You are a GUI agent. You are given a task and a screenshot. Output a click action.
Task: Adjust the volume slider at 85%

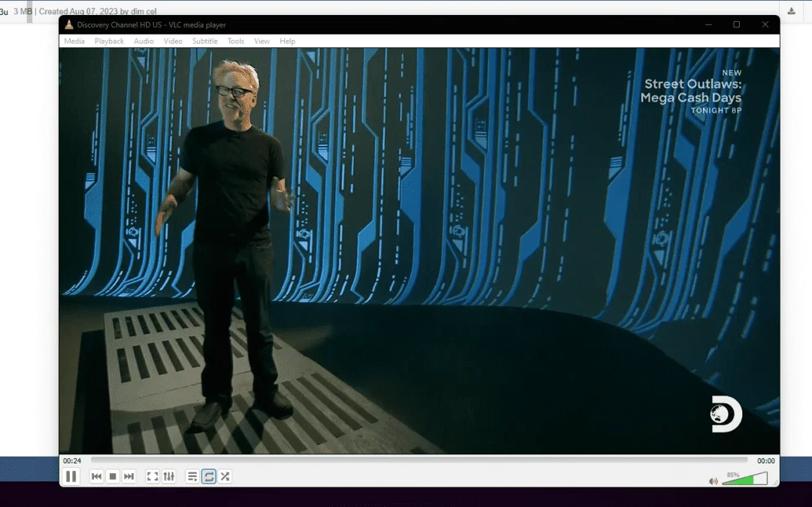point(744,478)
